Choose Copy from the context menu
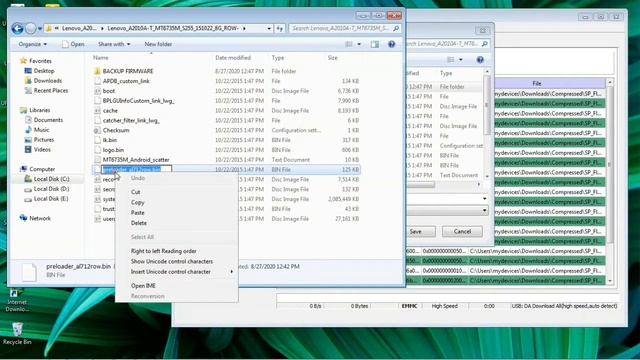This screenshot has width=640, height=360. 138,202
